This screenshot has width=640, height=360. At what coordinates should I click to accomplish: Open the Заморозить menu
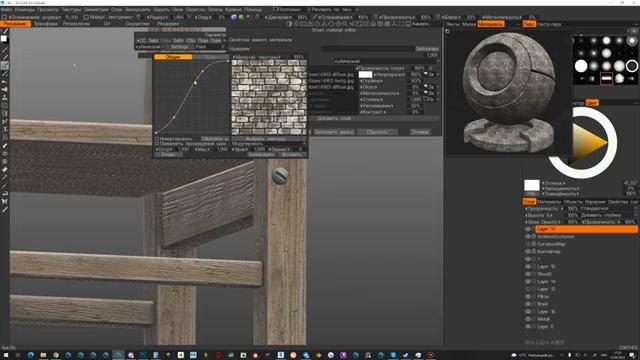(138, 9)
